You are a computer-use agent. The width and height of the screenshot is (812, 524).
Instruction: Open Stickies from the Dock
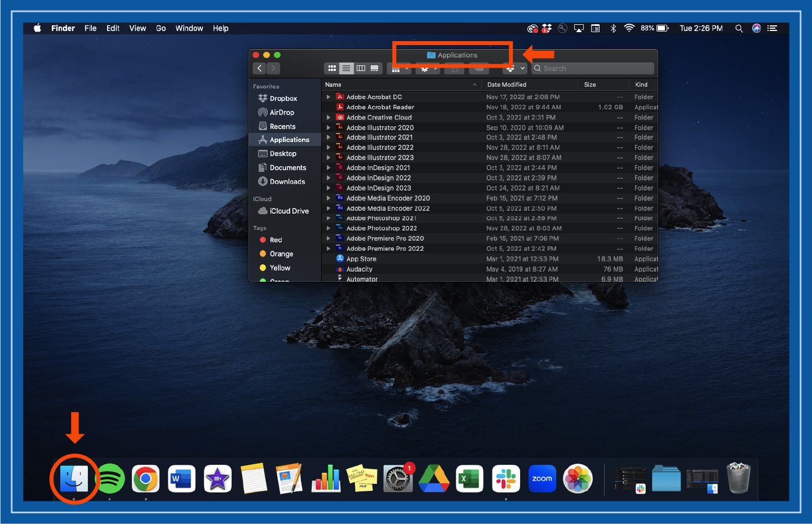coord(362,479)
